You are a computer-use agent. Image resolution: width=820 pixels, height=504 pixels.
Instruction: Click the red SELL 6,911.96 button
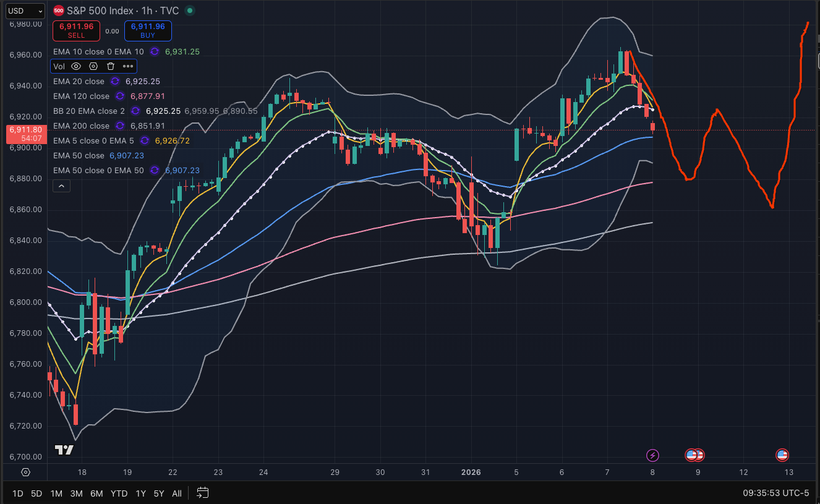[77, 30]
